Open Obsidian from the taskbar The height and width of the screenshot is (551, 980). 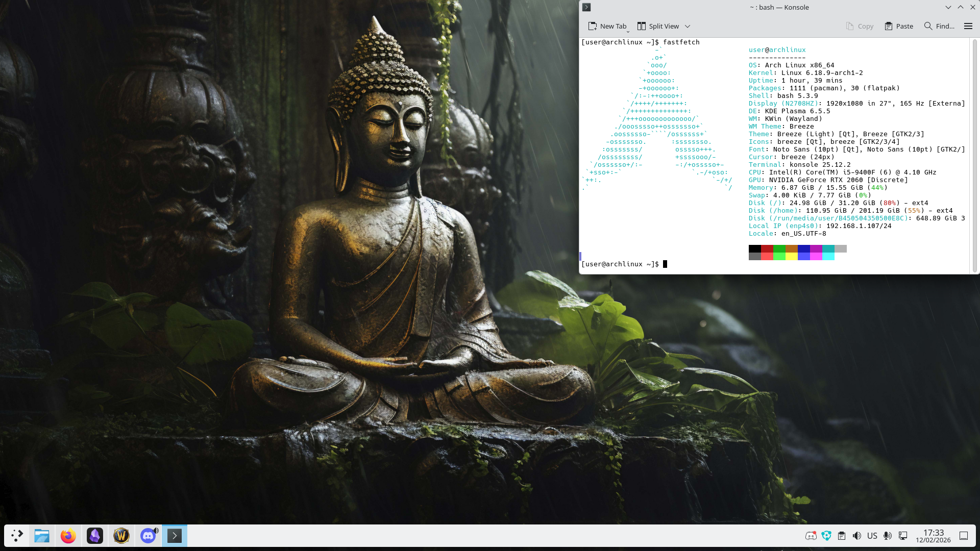click(95, 536)
